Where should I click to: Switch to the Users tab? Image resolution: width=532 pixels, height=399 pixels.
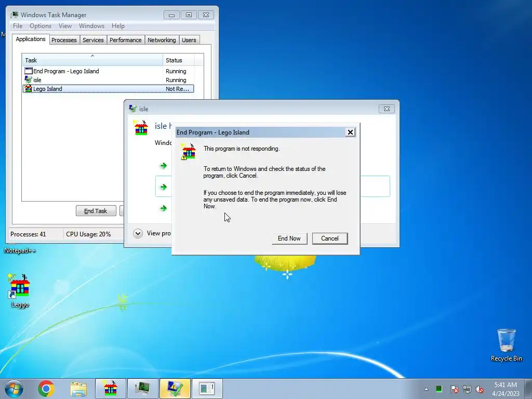(189, 40)
